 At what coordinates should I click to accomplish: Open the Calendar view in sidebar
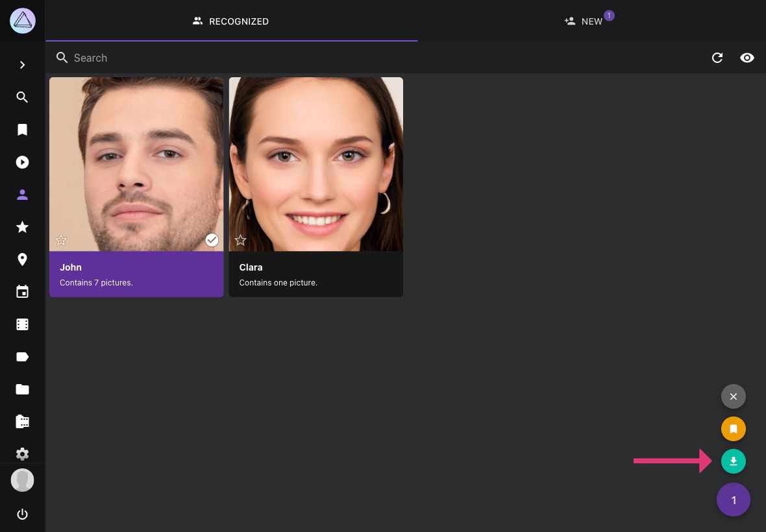pos(23,292)
